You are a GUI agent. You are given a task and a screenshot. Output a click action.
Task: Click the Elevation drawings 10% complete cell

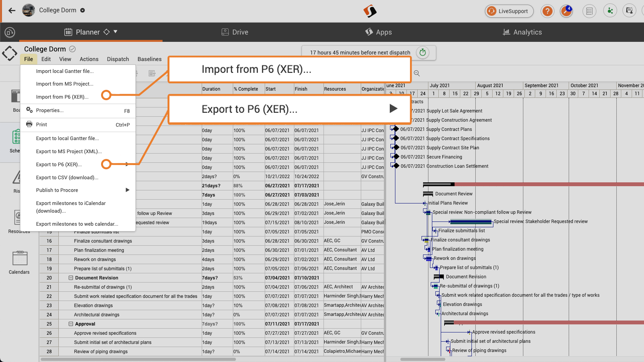248,306
